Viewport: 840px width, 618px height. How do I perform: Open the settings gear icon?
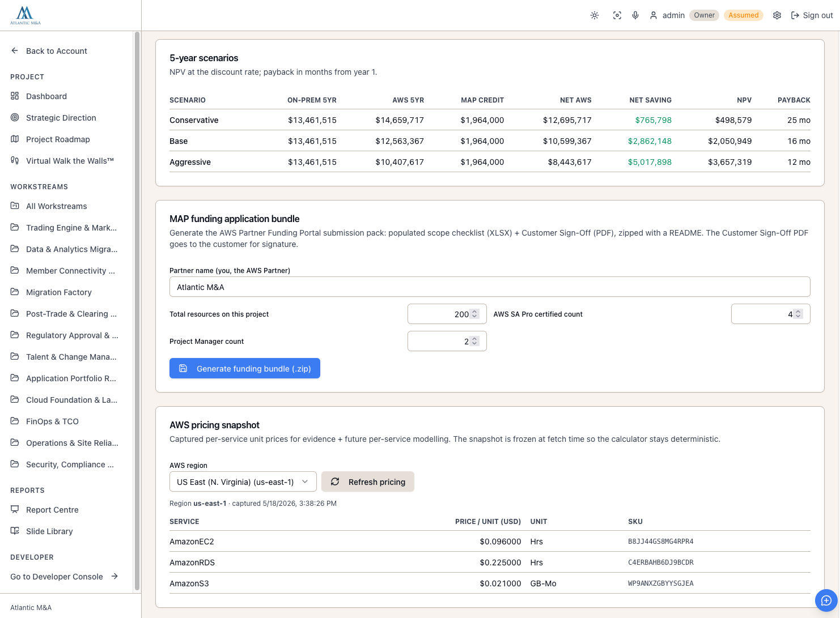[777, 15]
